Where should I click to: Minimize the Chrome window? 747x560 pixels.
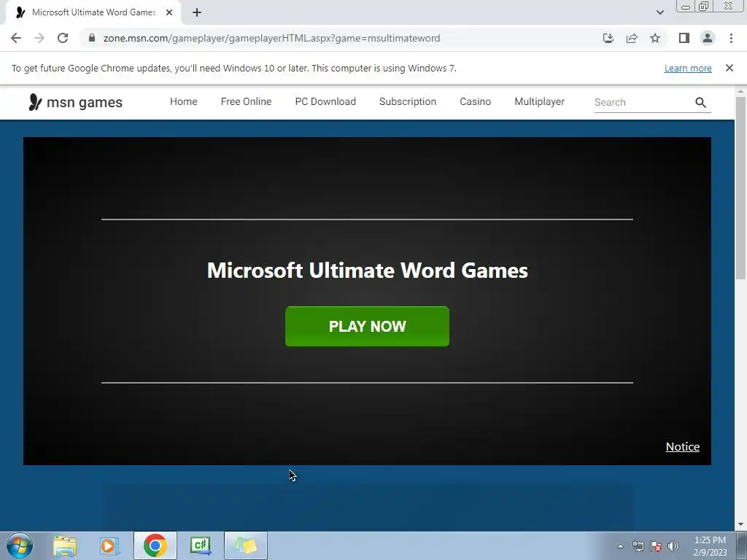click(x=686, y=6)
